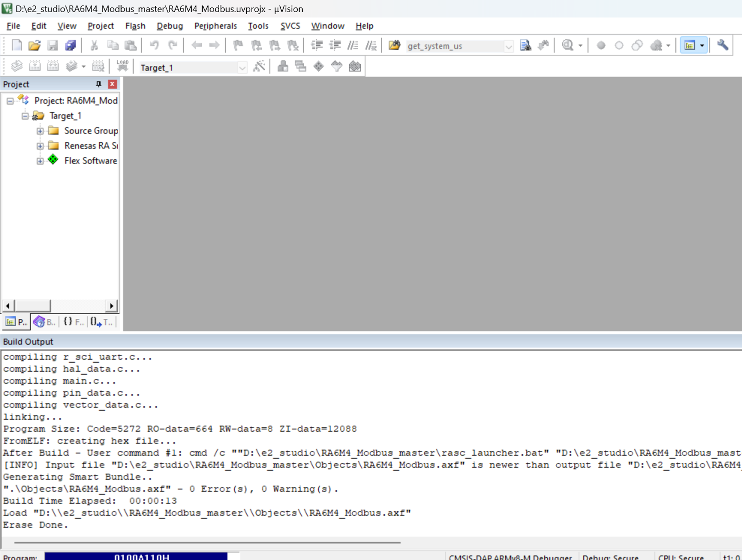
Task: Expand the Source Group folder
Action: (x=40, y=131)
